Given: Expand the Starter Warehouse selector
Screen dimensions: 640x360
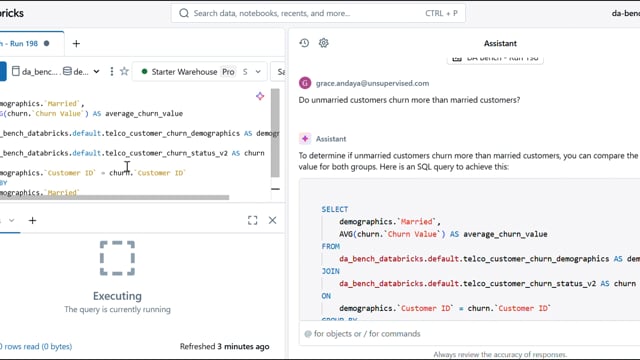Looking at the screenshot, I should pyautogui.click(x=200, y=72).
